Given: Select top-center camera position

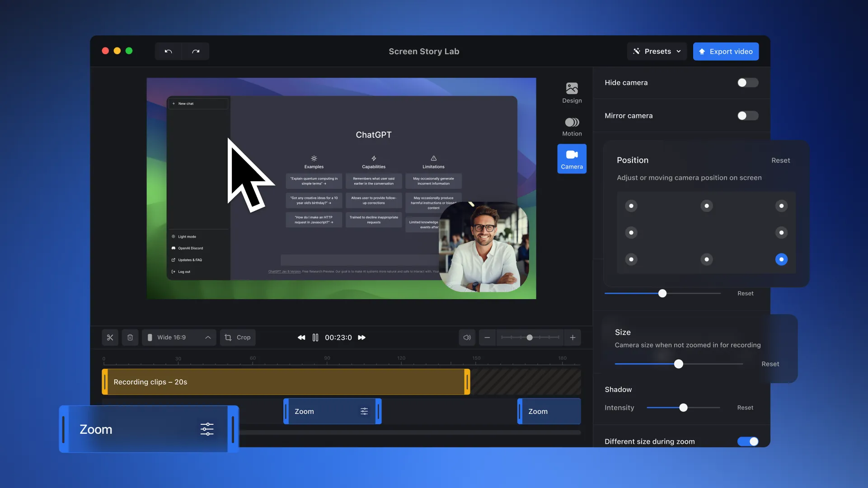Looking at the screenshot, I should [706, 206].
